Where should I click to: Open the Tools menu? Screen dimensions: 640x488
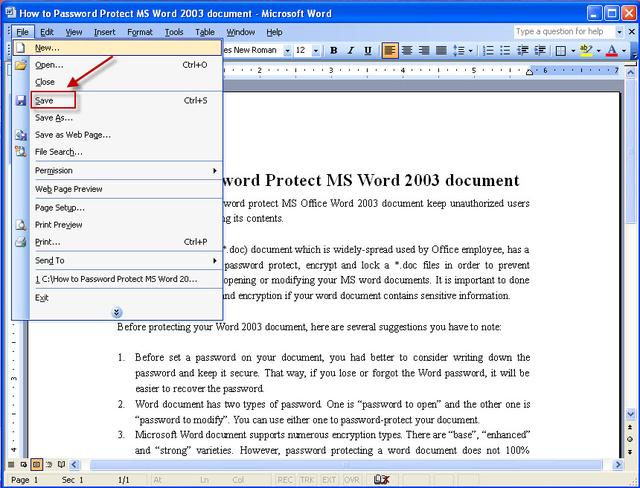[174, 32]
